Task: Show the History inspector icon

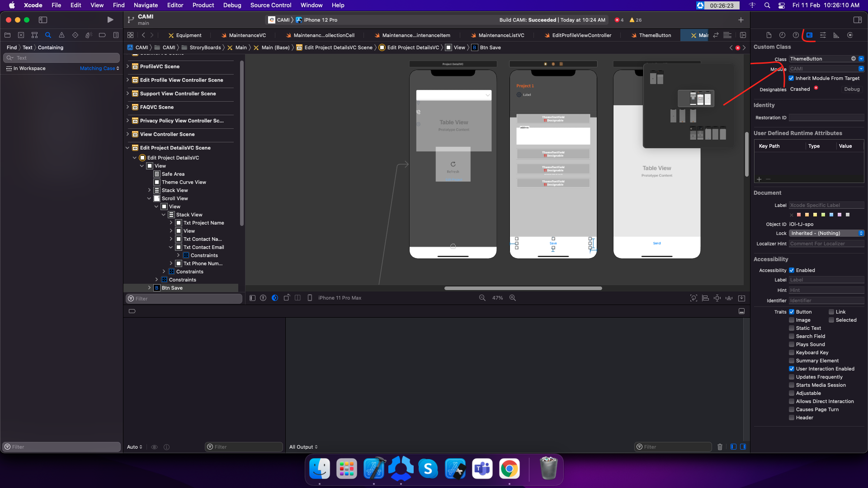Action: click(782, 35)
